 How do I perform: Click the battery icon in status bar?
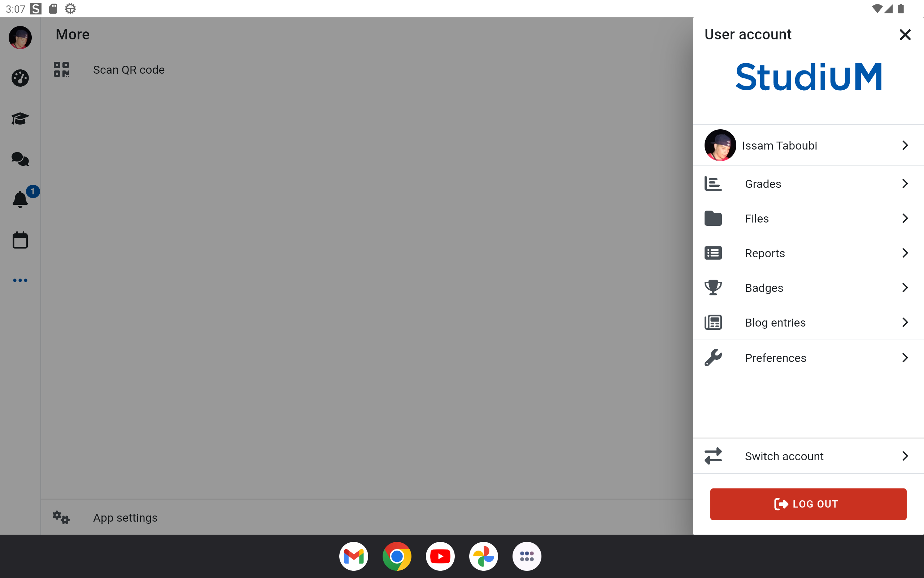click(x=901, y=8)
